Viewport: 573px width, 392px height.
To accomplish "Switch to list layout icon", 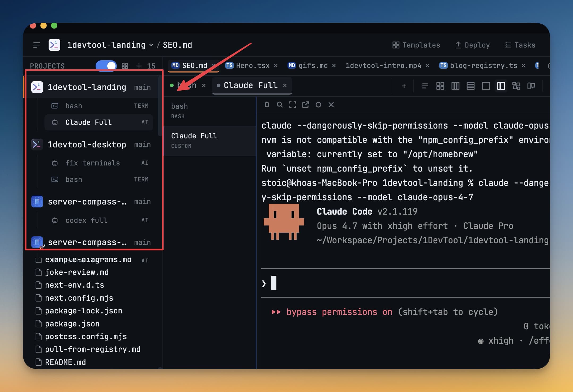I will [x=425, y=86].
